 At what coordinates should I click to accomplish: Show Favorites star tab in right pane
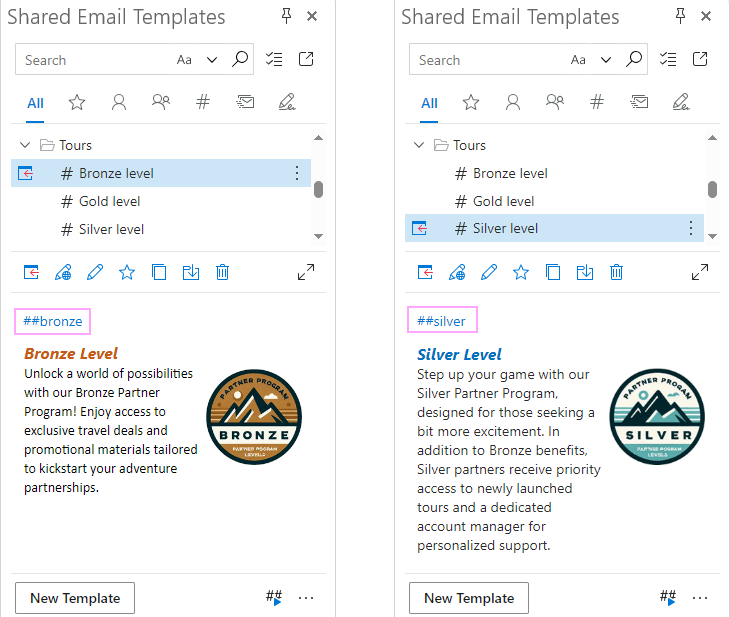click(x=471, y=102)
